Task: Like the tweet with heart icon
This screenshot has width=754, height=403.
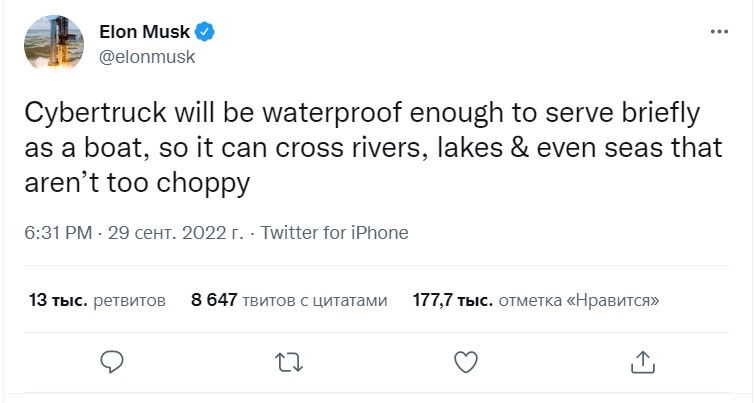Action: point(465,359)
